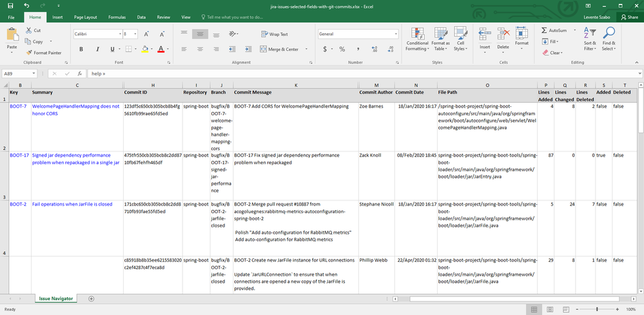Screen dimensions: 644x315
Task: Open the font size dropdown
Action: pyautogui.click(x=135, y=34)
